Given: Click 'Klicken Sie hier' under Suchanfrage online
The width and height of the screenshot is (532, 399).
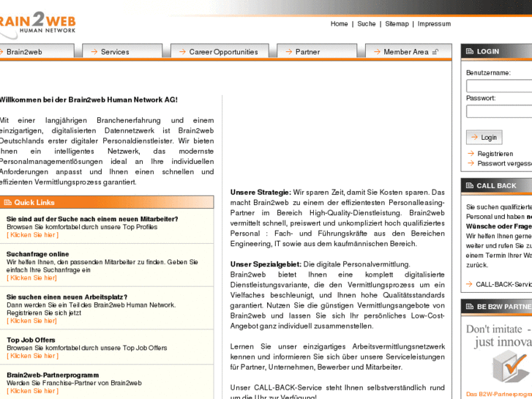Looking at the screenshot, I should 31,277.
